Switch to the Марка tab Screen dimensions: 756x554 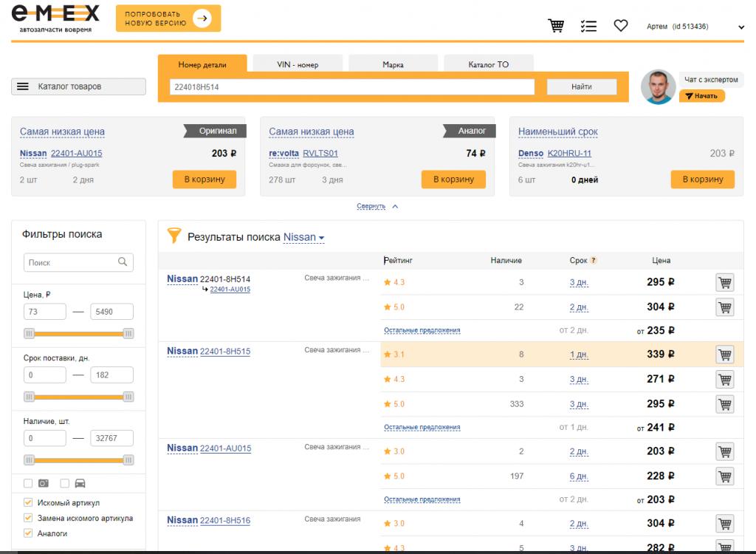(393, 64)
